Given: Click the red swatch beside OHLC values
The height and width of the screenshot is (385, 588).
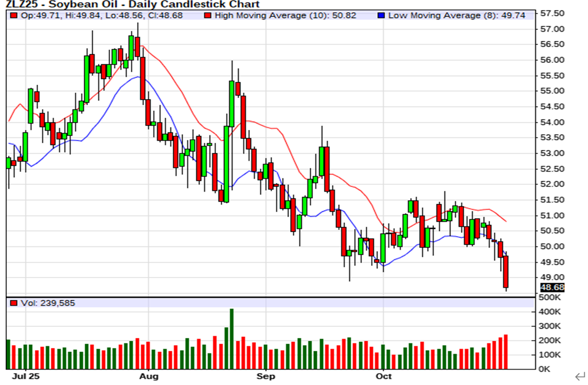Looking at the screenshot, I should tap(14, 16).
